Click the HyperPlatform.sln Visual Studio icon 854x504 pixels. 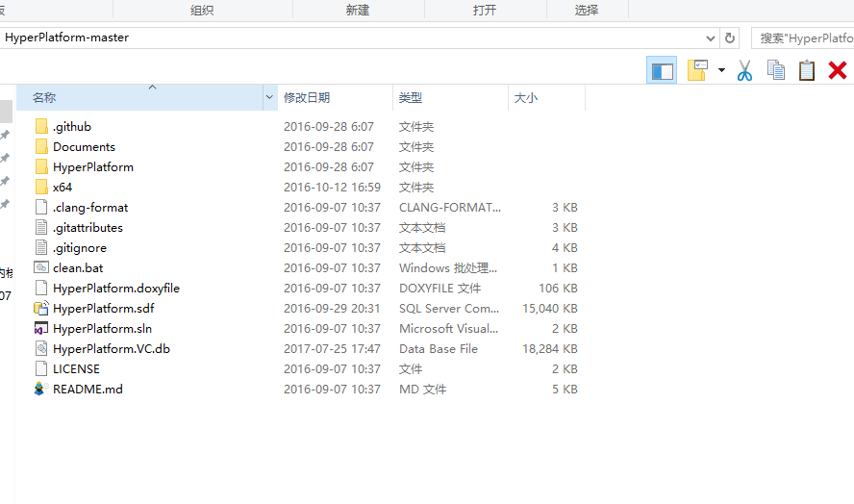(x=41, y=328)
